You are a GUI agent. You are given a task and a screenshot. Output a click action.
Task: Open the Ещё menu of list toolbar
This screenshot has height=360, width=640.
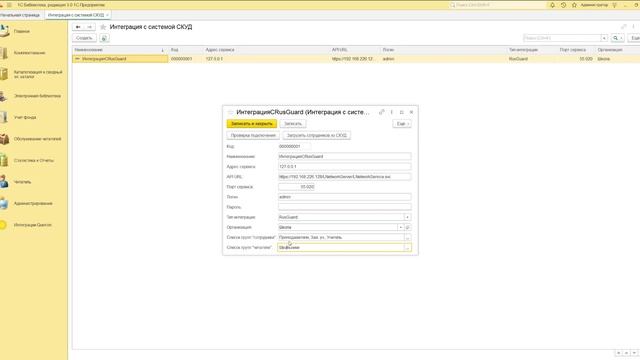click(x=635, y=38)
